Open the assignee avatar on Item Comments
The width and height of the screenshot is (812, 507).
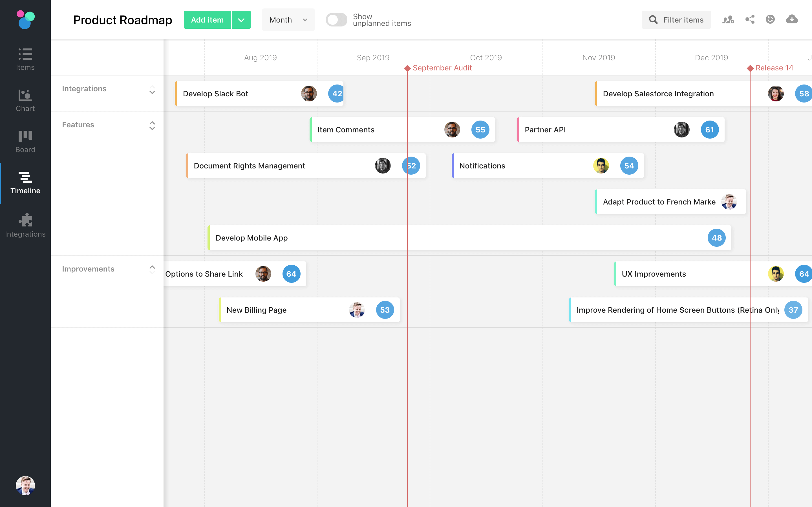(x=452, y=130)
